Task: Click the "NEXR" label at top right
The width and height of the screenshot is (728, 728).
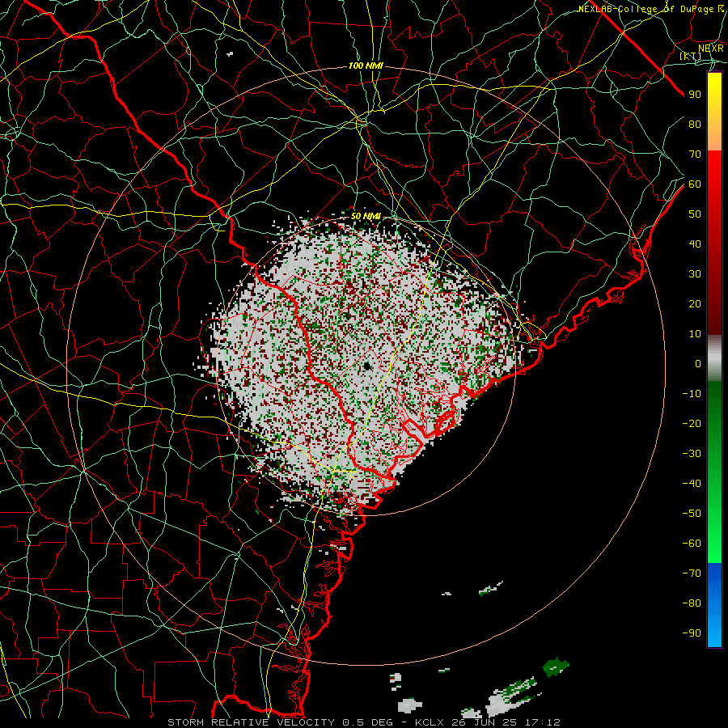Action: click(711, 48)
